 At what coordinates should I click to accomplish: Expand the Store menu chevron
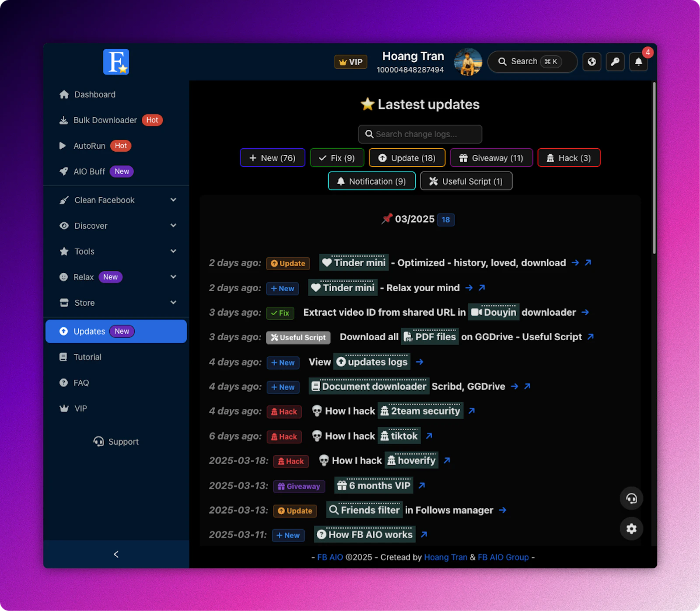[x=173, y=303]
